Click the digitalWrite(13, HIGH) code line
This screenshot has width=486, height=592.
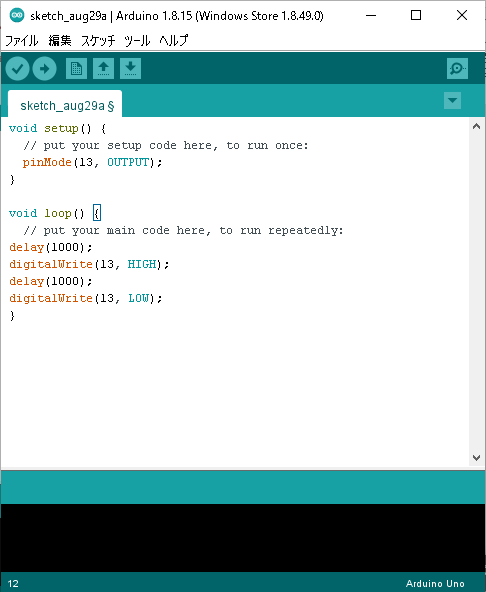[x=89, y=264]
